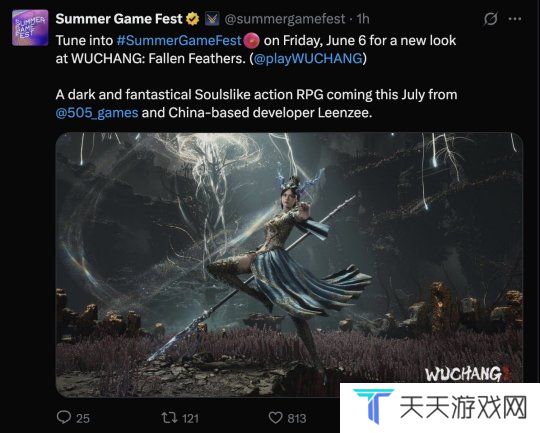Open the WUCHANG game screenshot image
540x433 pixels.
289,265
